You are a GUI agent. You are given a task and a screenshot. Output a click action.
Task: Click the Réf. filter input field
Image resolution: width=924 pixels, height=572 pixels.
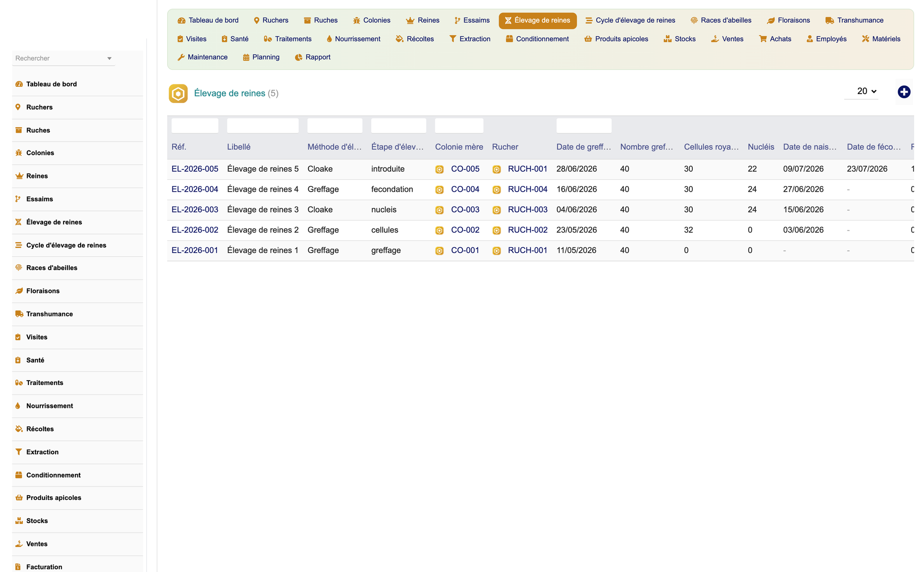pos(195,126)
